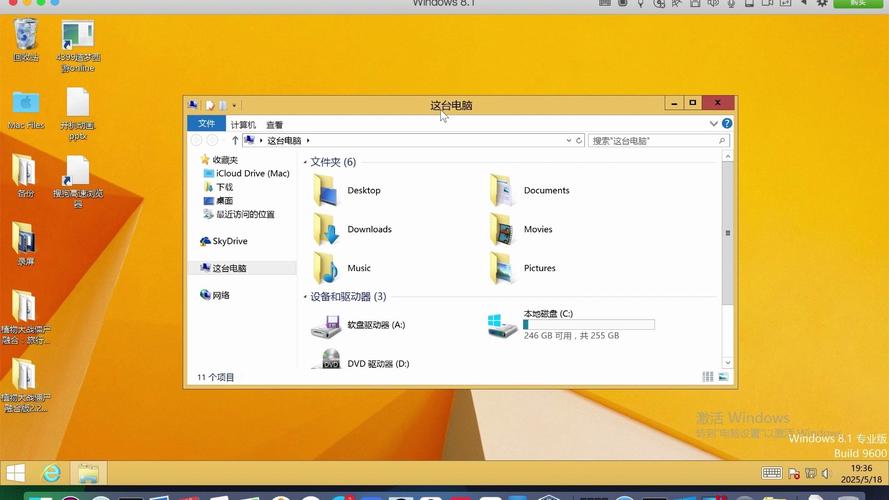Select the local disk (C:) icon
Image resolution: width=889 pixels, height=500 pixels.
(x=501, y=325)
